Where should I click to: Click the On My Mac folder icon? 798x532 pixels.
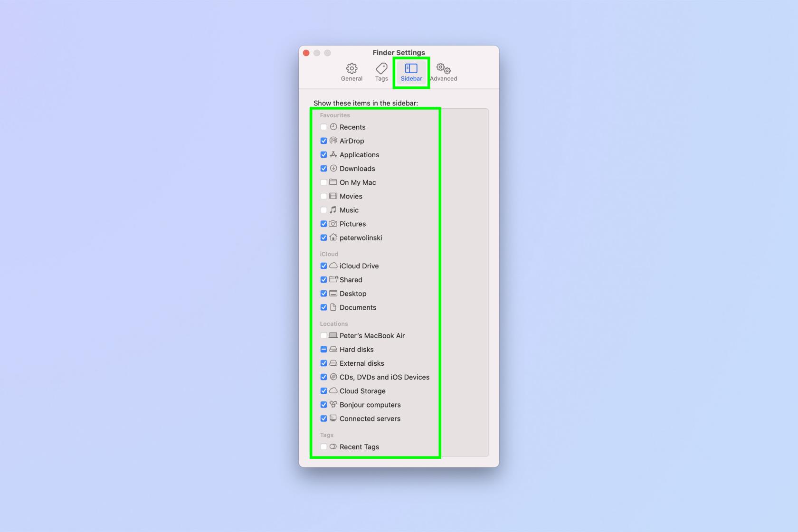333,182
